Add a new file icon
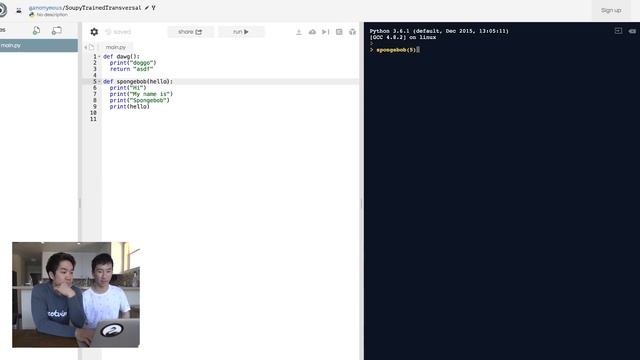640x360 pixels. [x=36, y=31]
